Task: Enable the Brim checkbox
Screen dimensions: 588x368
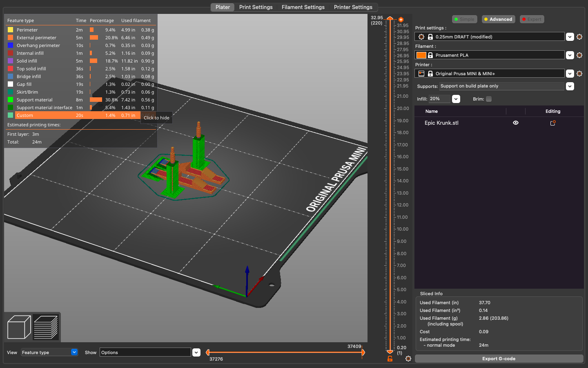Action: click(x=489, y=99)
